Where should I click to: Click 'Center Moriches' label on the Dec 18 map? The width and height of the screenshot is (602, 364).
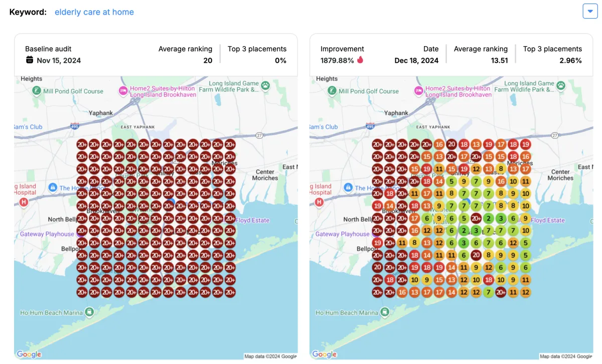pos(560,174)
